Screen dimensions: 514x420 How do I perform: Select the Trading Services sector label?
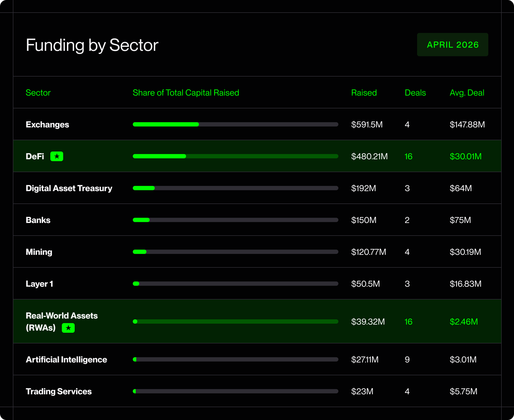pos(59,392)
